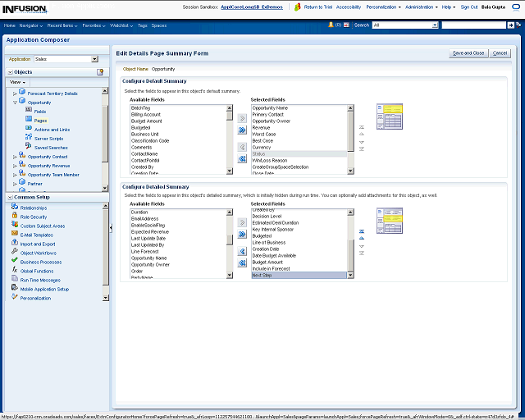Click the Cancel button
This screenshot has width=525, height=420.
(x=500, y=53)
